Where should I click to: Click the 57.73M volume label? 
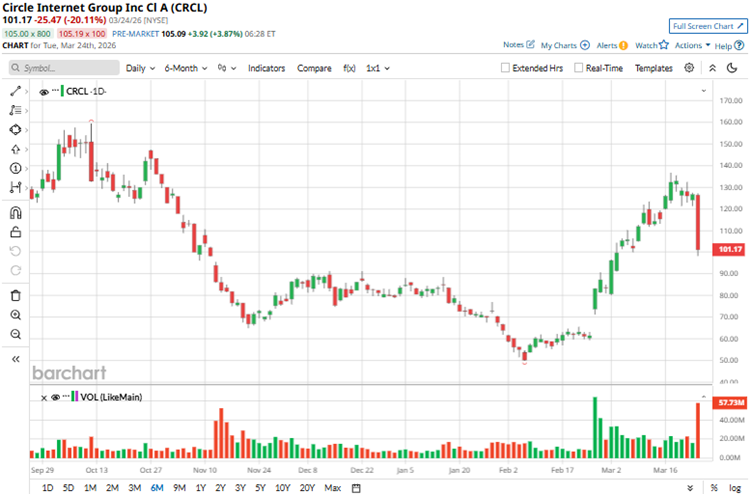point(729,402)
